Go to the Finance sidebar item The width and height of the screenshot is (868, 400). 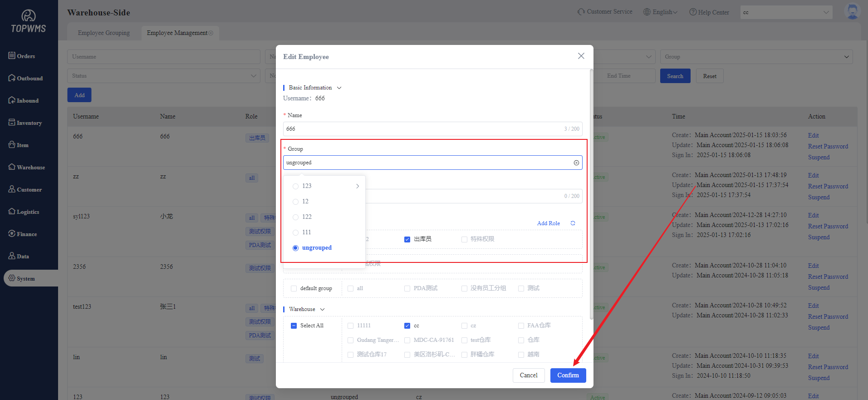pyautogui.click(x=27, y=234)
